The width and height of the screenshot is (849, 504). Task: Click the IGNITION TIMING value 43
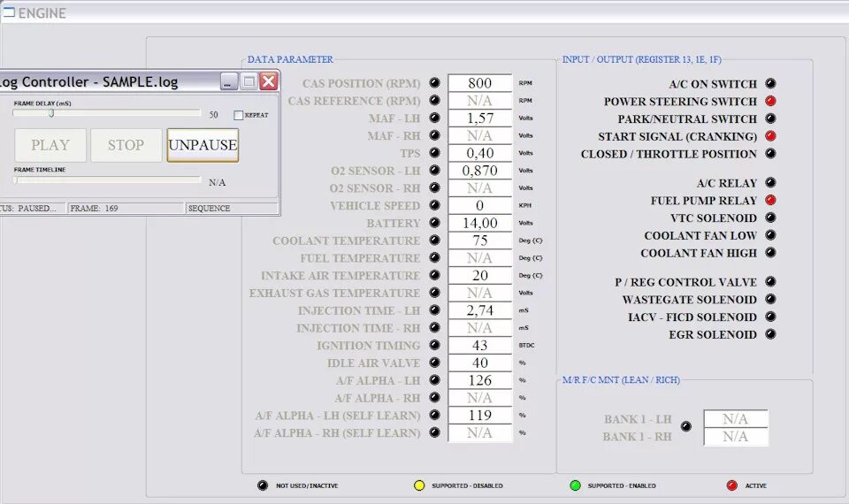tap(479, 345)
